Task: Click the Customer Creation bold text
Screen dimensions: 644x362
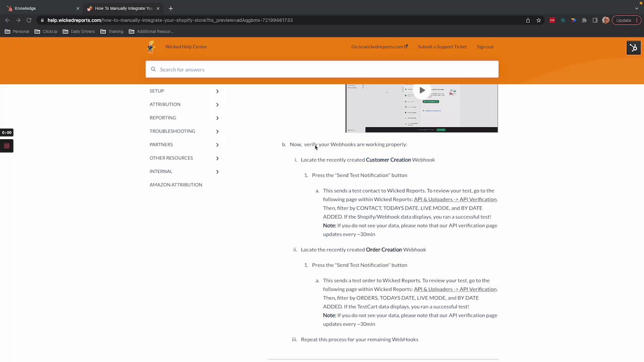Action: coord(388,160)
